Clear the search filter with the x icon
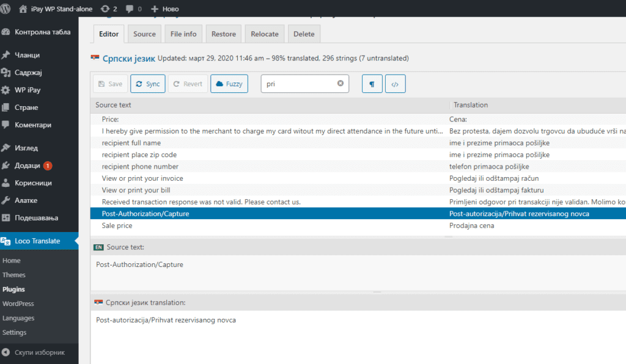 click(x=340, y=83)
